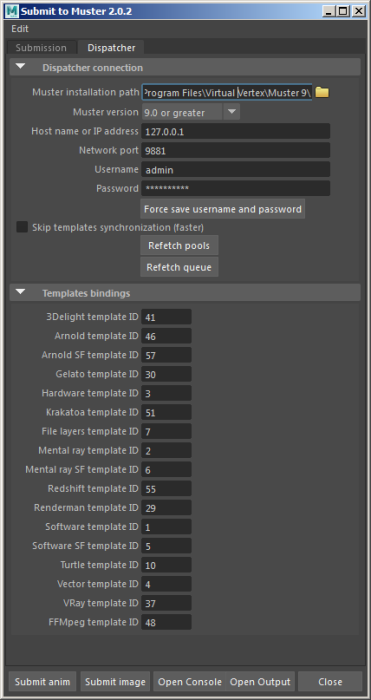Click the Mental ray template ID field showing 2
Image resolution: width=371 pixels, height=700 pixels.
pyautogui.click(x=167, y=450)
